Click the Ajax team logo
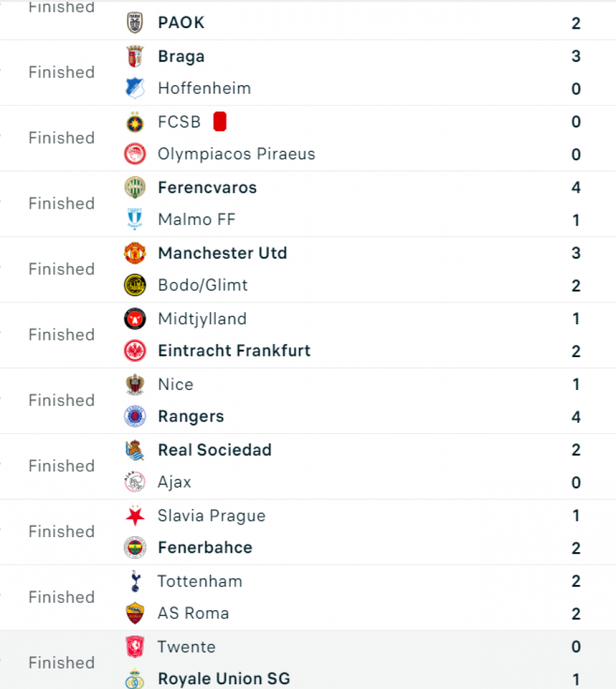The width and height of the screenshot is (616, 689). point(135,482)
